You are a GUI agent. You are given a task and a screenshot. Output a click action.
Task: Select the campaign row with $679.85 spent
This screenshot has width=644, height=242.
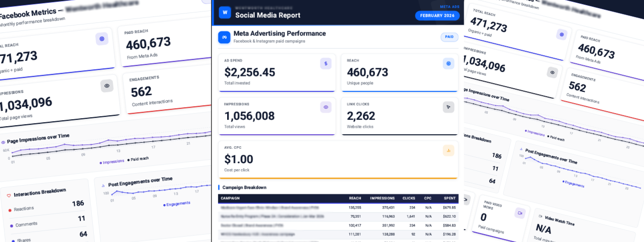pos(338,208)
